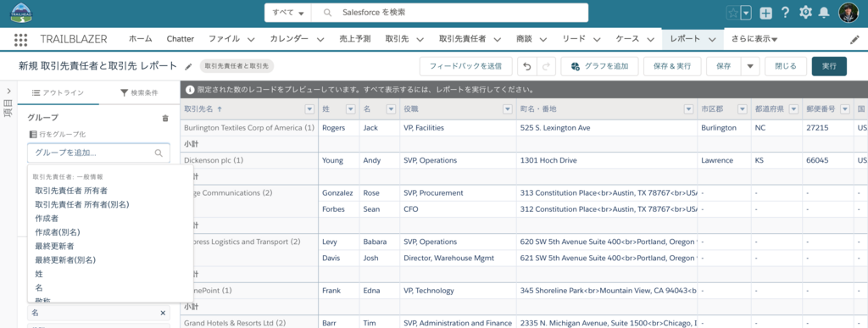Expand the レポート tab chevron
Viewport: 868px width, 328px height.
click(712, 39)
